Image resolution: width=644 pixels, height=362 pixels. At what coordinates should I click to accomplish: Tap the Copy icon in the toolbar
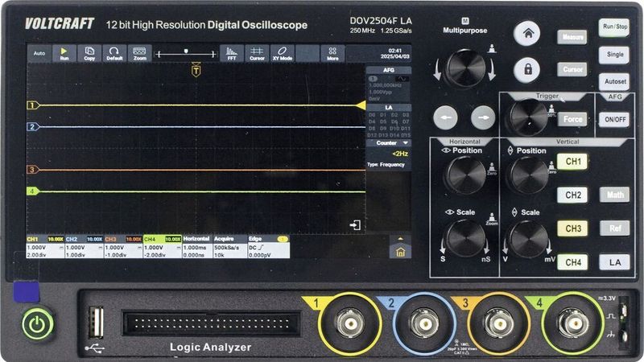(89, 53)
